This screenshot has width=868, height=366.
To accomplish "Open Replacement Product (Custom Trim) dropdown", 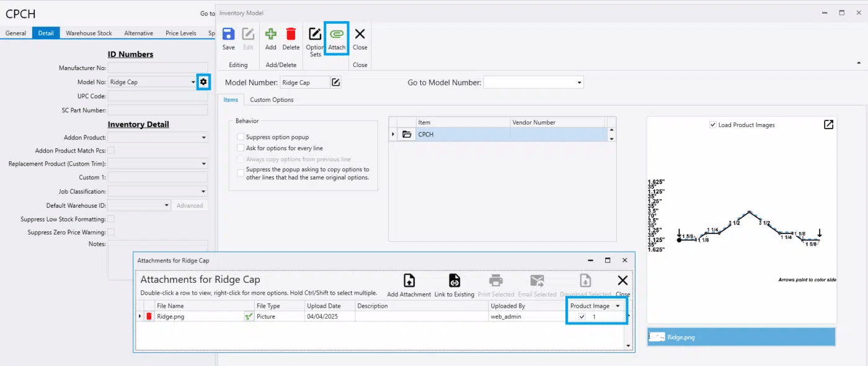I will tap(203, 164).
